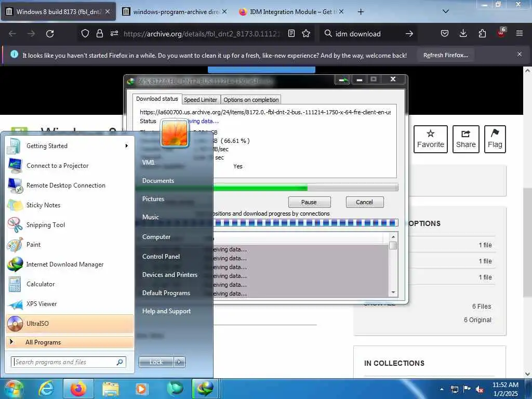This screenshot has height=399, width=532.
Task: Open Windows Media Player taskbar icon
Action: pos(141,389)
